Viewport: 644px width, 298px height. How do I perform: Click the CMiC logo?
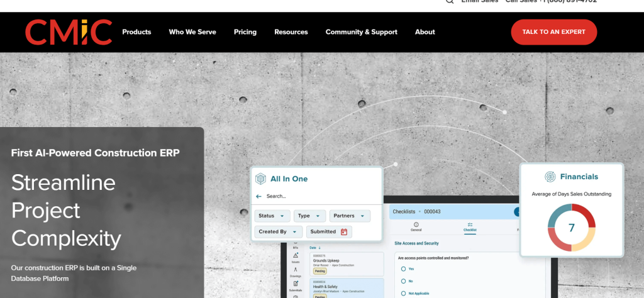click(x=69, y=32)
